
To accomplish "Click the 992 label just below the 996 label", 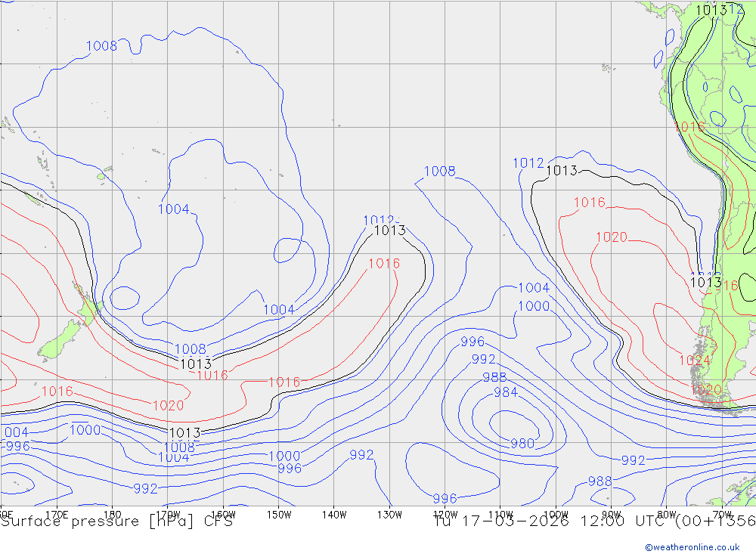I will (484, 360).
